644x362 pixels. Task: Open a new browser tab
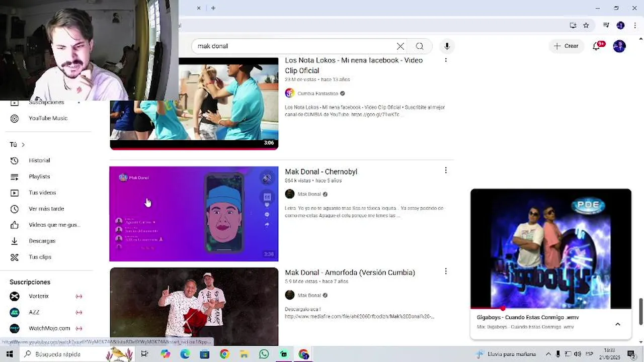tap(213, 8)
